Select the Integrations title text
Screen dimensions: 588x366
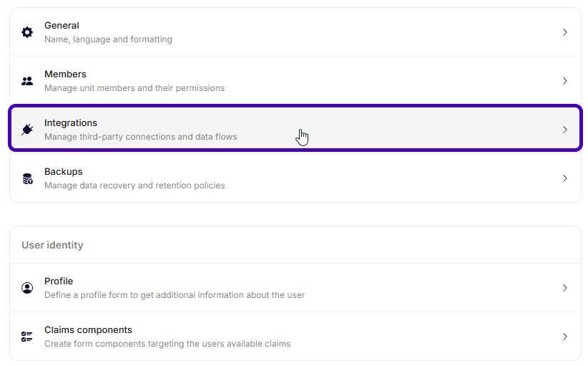point(71,122)
